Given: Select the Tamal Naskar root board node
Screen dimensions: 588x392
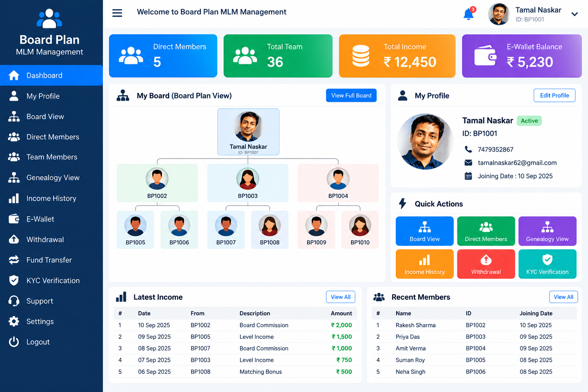Looking at the screenshot, I should tap(248, 132).
